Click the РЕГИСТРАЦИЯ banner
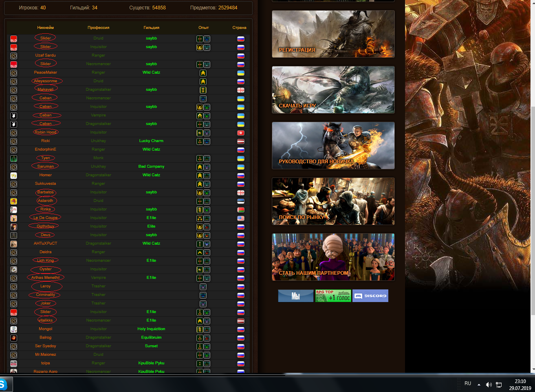Image resolution: width=535 pixels, height=392 pixels. tap(333, 34)
